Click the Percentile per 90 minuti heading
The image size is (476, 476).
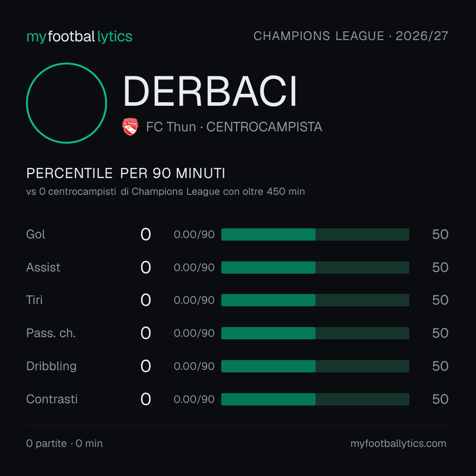[126, 173]
